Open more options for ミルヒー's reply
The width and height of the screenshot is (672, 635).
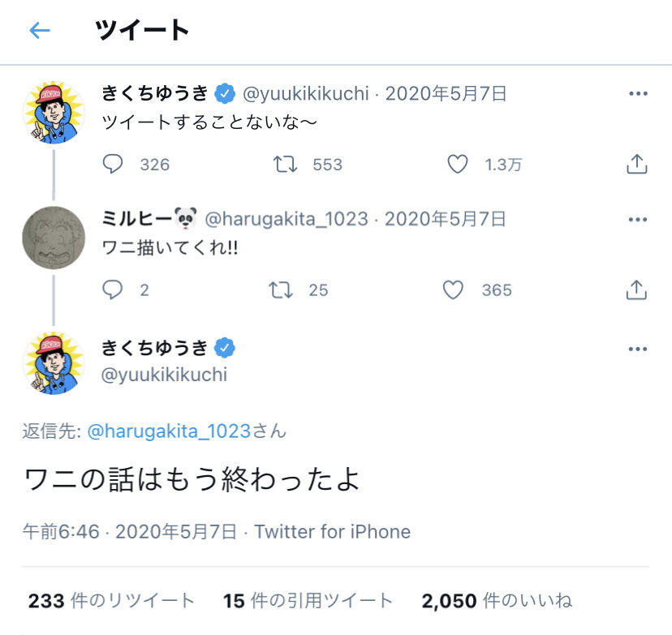coord(638,219)
